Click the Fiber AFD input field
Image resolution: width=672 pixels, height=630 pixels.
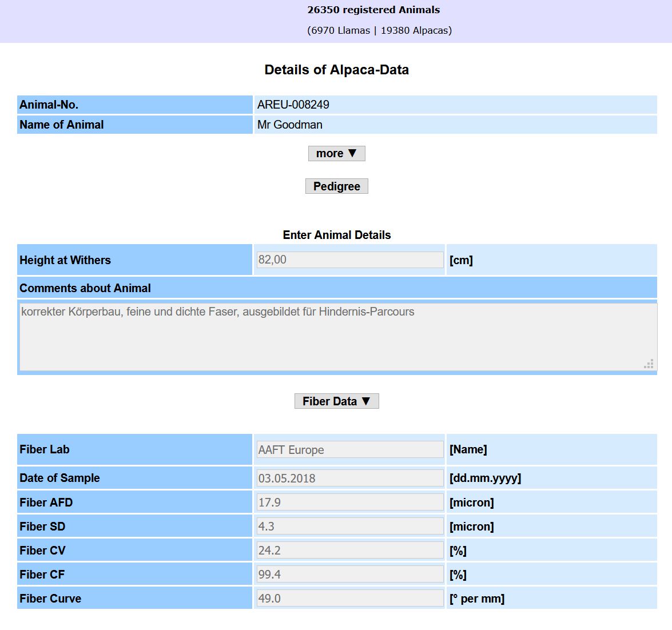click(350, 502)
